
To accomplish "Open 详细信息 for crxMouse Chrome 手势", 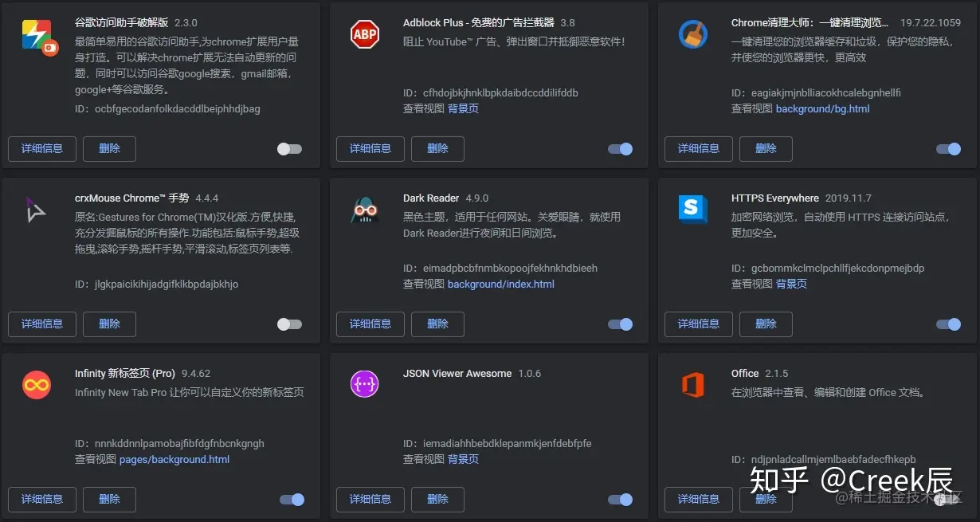I will tap(42, 324).
